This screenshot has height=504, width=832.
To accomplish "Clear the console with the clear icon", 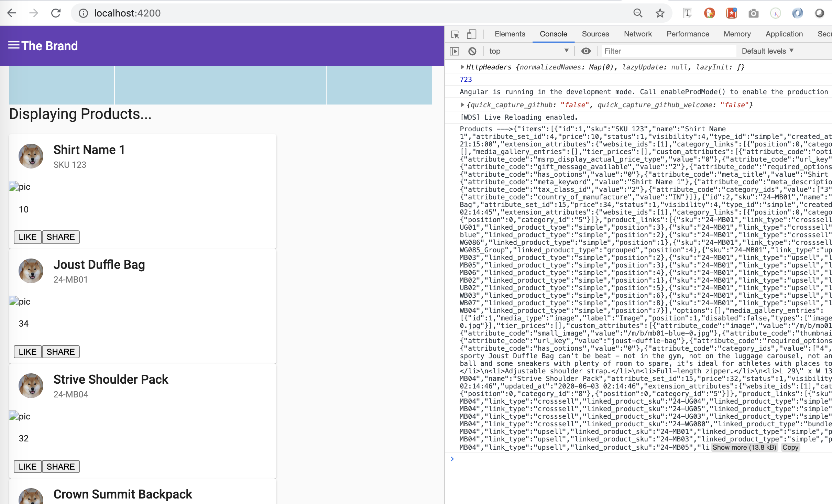I will tap(472, 51).
